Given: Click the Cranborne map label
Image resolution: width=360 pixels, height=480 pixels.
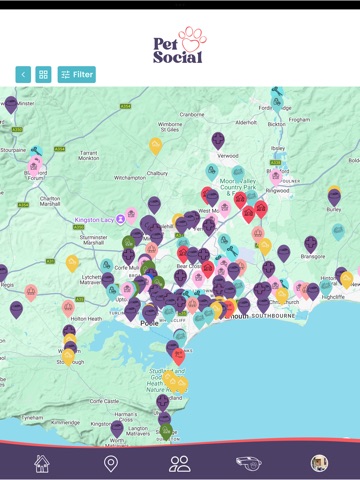Looking at the screenshot, I should click(x=192, y=114).
